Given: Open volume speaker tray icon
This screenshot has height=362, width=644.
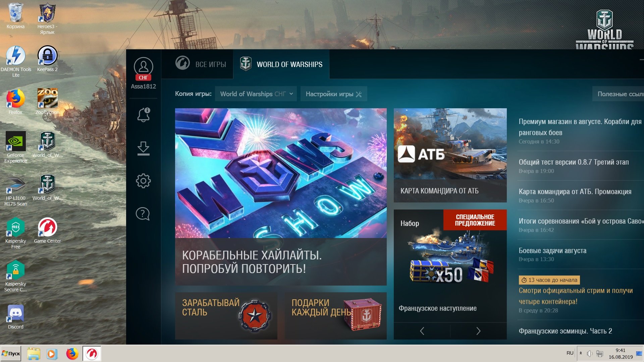Looking at the screenshot, I should [x=590, y=354].
